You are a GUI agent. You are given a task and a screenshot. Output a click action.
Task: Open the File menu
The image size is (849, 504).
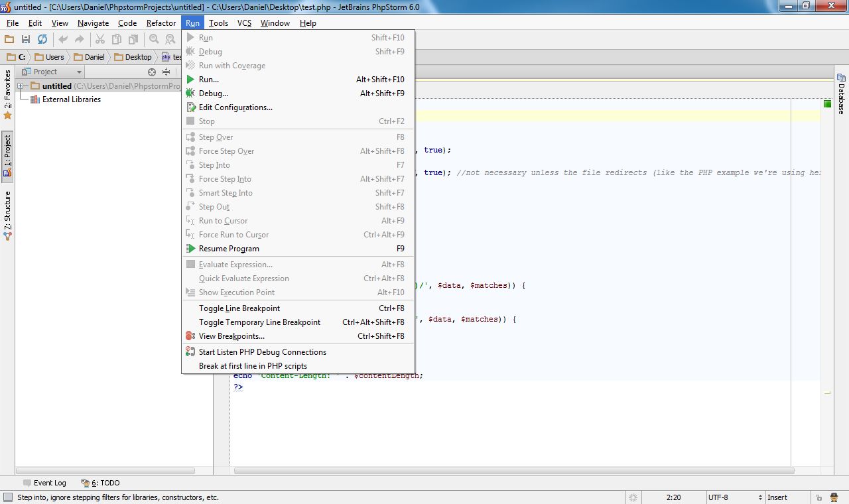[x=12, y=23]
